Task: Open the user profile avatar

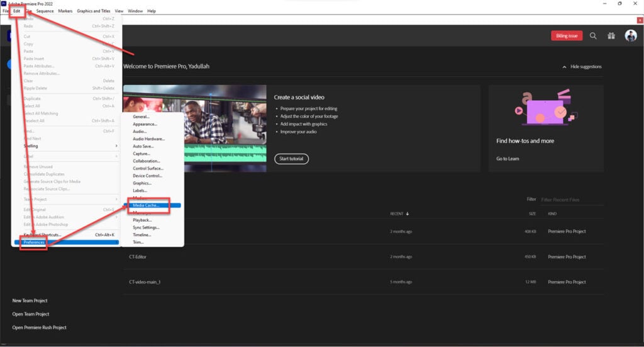Action: (631, 36)
